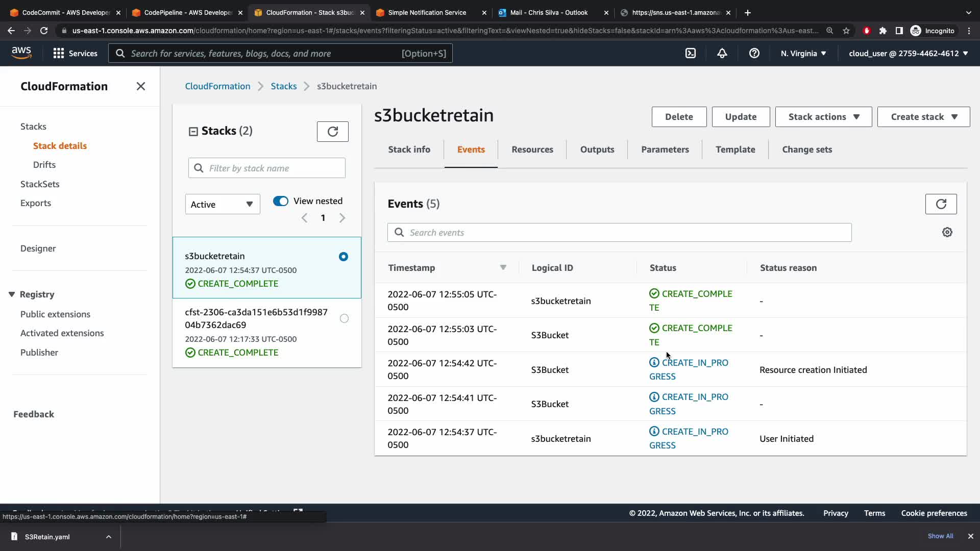Open the Active status filter dropdown
The image size is (980, 551).
coord(223,204)
